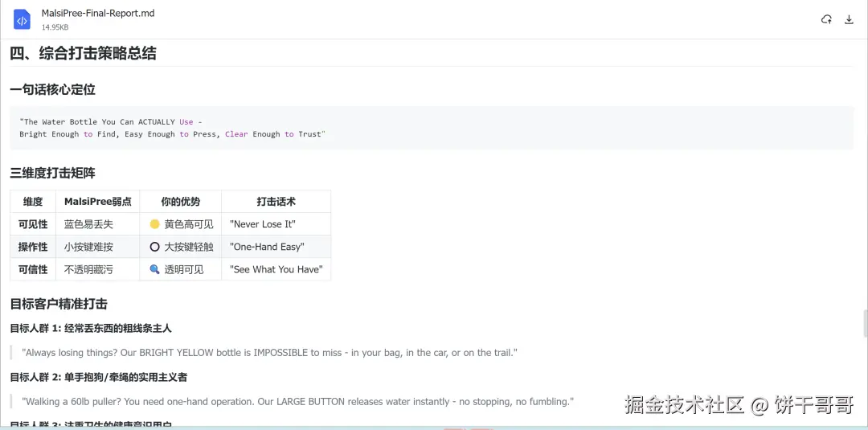The height and width of the screenshot is (430, 868).
Task: Click table cell 黄色高可见
Action: (x=181, y=224)
